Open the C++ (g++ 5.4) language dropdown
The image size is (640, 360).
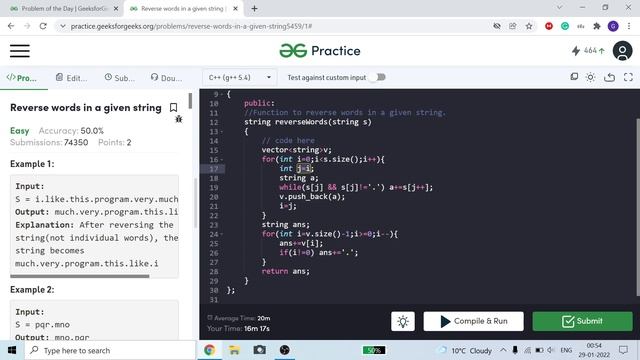(x=240, y=77)
